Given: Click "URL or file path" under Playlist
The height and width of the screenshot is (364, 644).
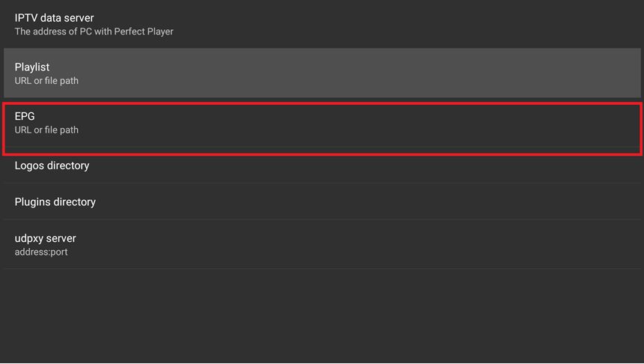Looking at the screenshot, I should [x=46, y=80].
